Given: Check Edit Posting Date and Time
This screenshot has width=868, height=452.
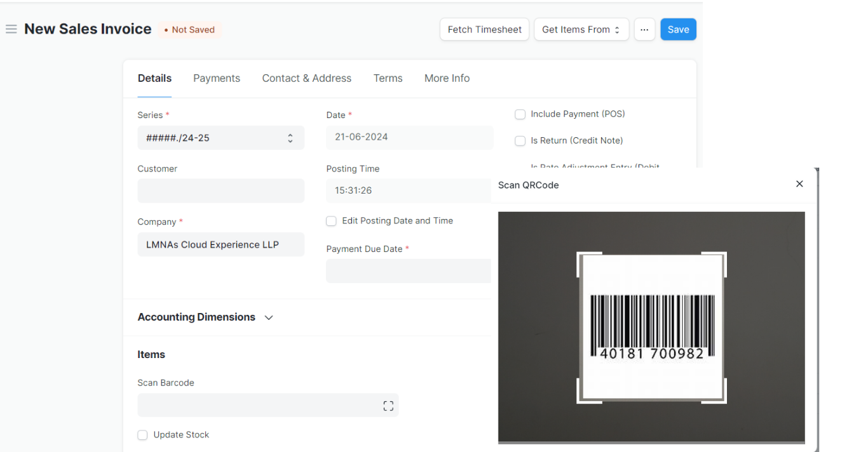Looking at the screenshot, I should coord(331,221).
